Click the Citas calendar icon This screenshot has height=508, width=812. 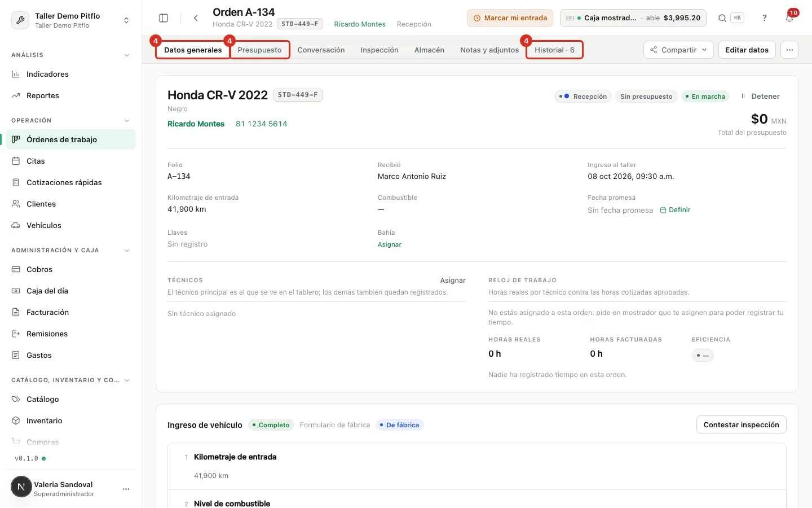pos(16,161)
